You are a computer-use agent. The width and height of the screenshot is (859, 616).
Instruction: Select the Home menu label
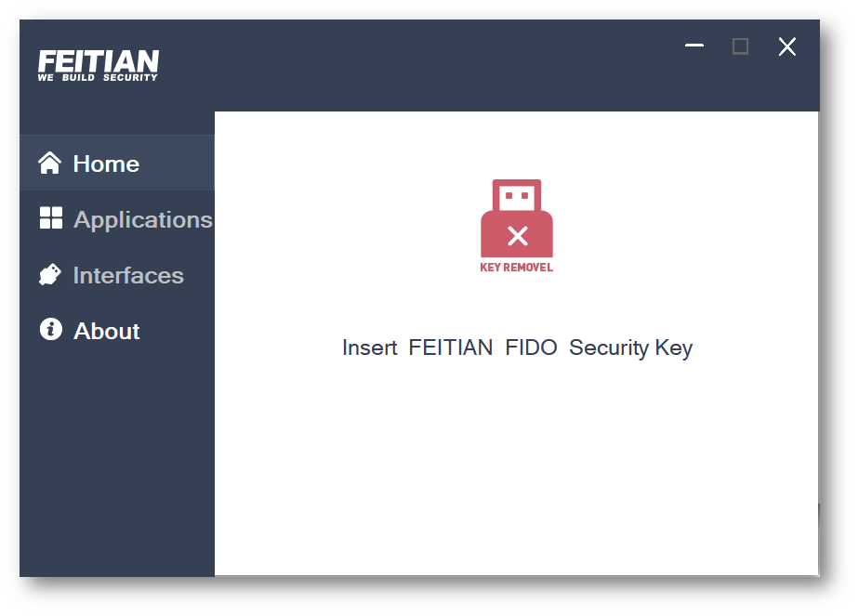[x=106, y=164]
